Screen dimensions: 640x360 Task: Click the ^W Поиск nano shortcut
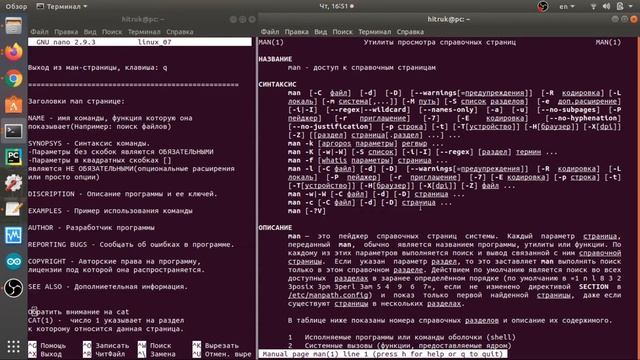[154, 345]
